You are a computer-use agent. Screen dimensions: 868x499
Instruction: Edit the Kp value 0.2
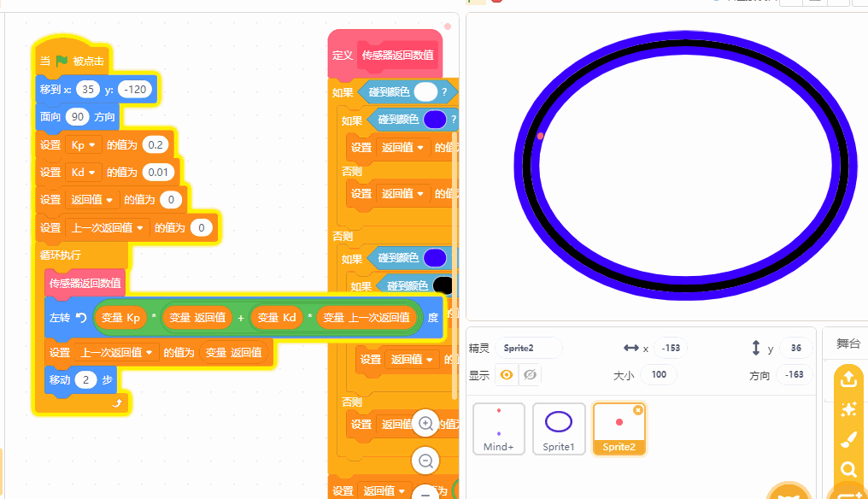coord(155,144)
